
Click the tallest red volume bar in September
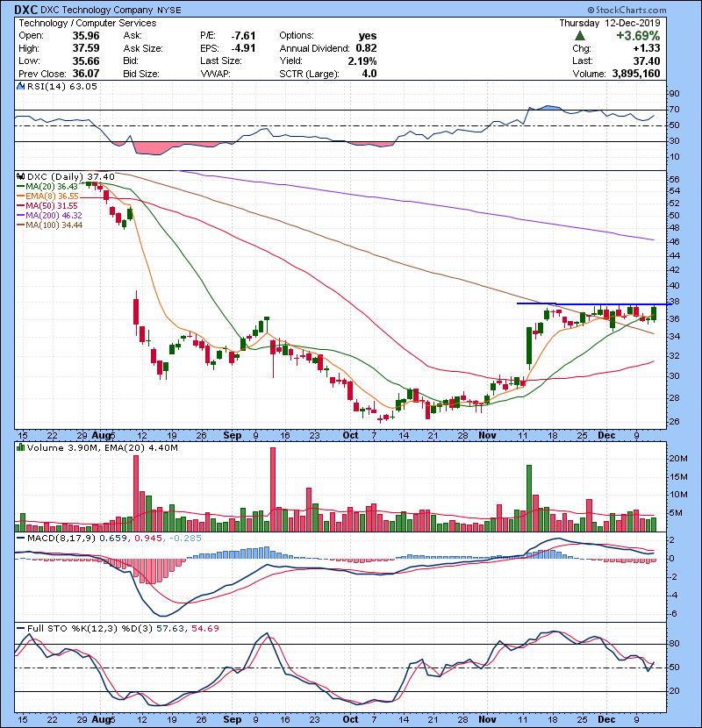pyautogui.click(x=273, y=489)
